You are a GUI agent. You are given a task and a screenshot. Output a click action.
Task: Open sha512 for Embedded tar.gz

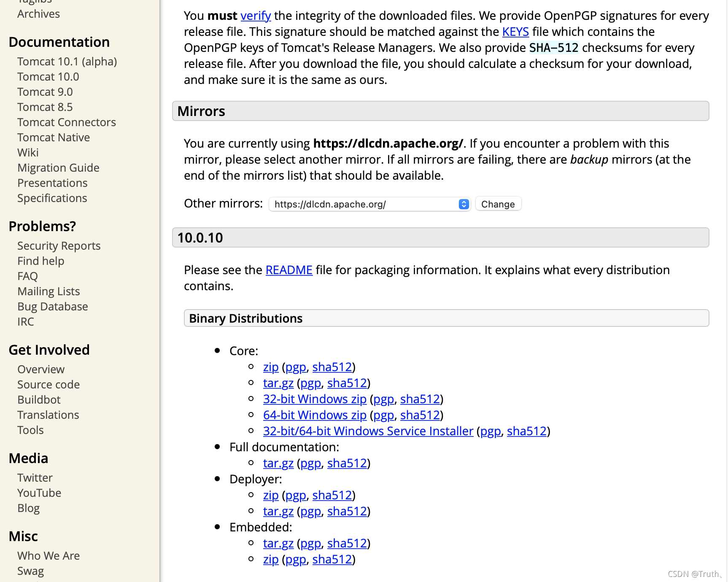click(347, 543)
